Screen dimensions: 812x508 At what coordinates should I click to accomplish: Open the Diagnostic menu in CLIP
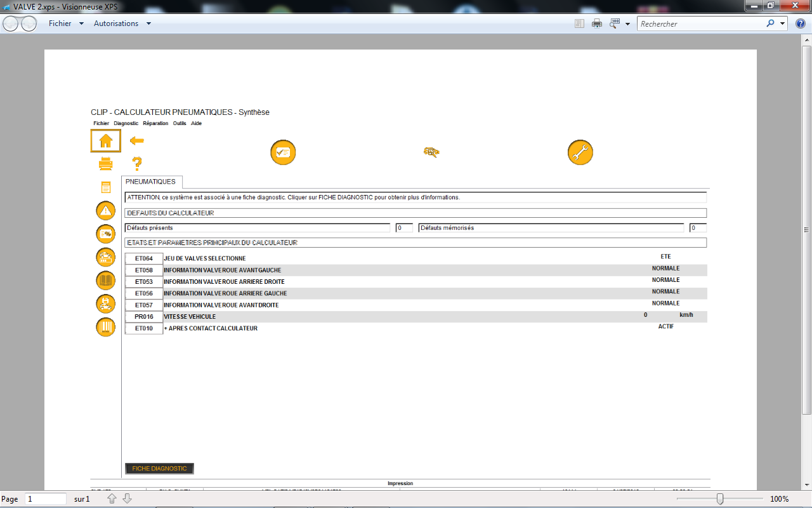click(126, 123)
